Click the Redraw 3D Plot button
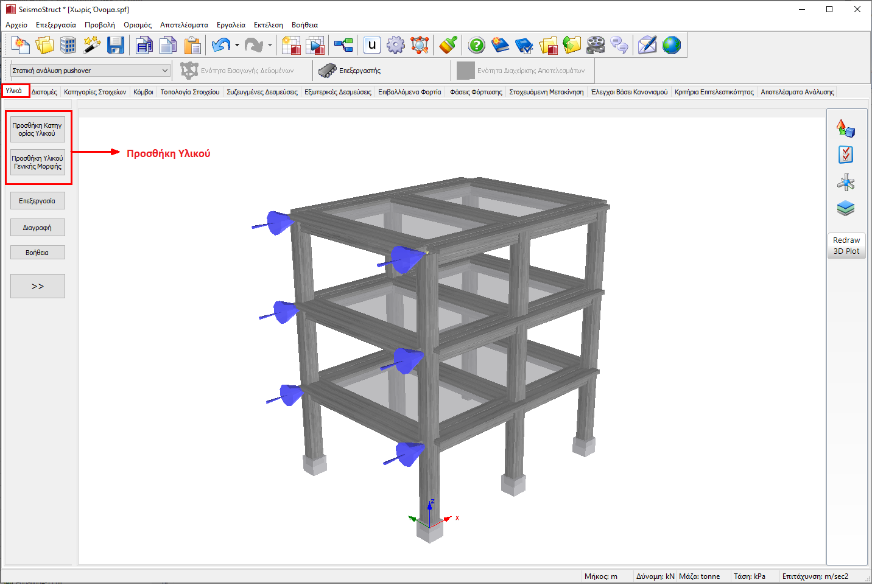The height and width of the screenshot is (588, 872). click(846, 246)
